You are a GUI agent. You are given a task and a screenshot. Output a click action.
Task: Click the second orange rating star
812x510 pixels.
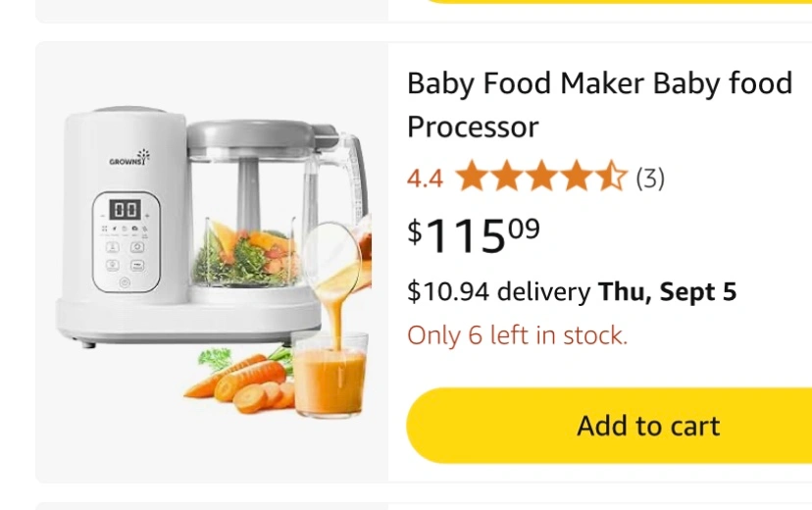click(x=507, y=177)
